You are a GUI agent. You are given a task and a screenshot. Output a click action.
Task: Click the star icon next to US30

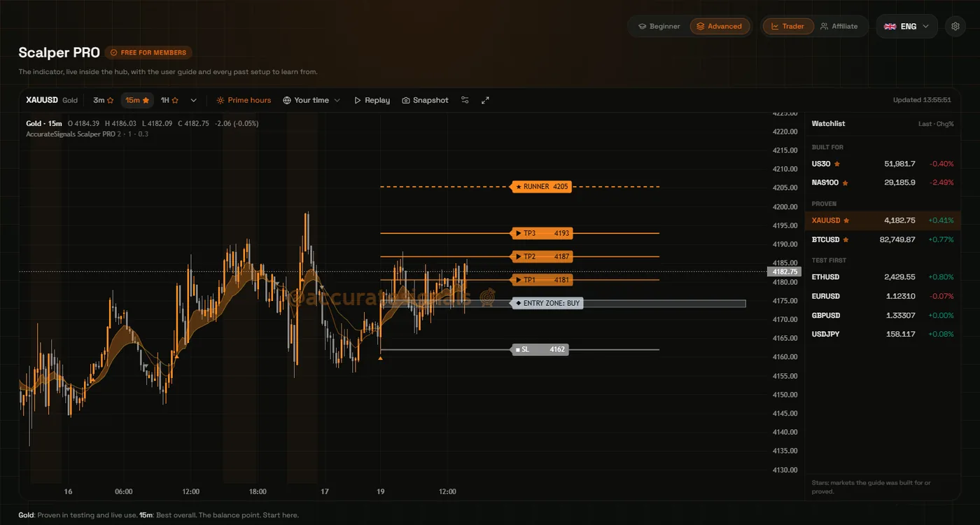coord(836,164)
